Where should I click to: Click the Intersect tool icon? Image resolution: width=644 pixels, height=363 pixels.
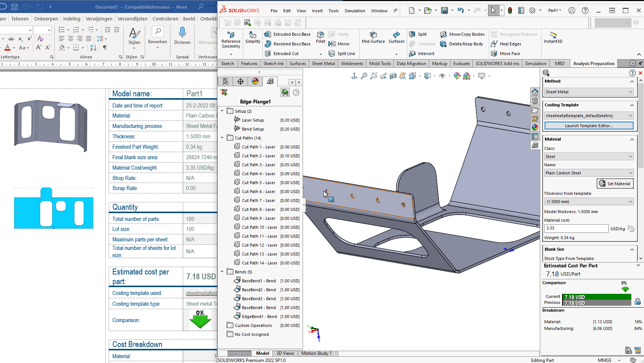pyautogui.click(x=412, y=54)
